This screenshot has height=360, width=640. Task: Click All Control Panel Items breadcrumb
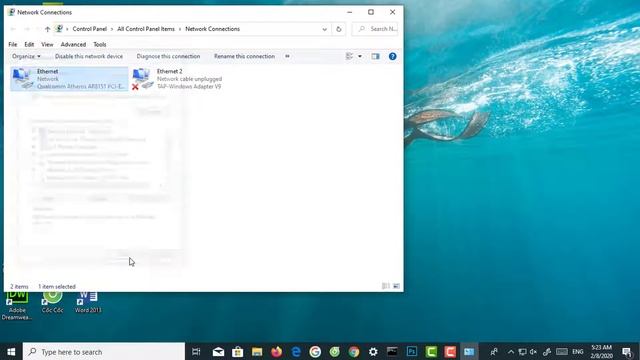(x=146, y=29)
